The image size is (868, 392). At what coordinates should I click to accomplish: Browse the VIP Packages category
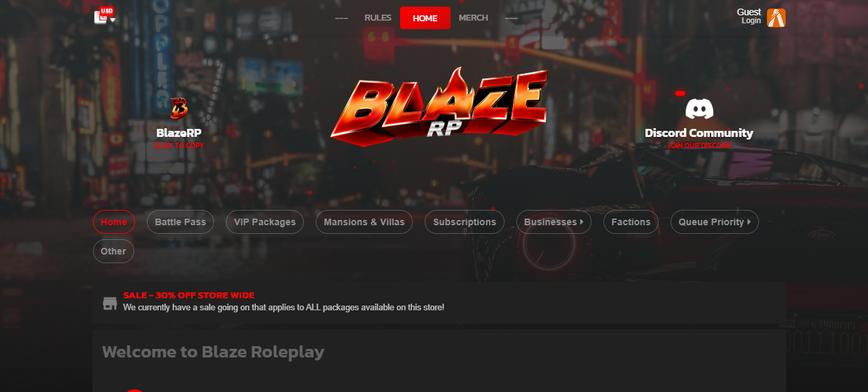(x=265, y=222)
